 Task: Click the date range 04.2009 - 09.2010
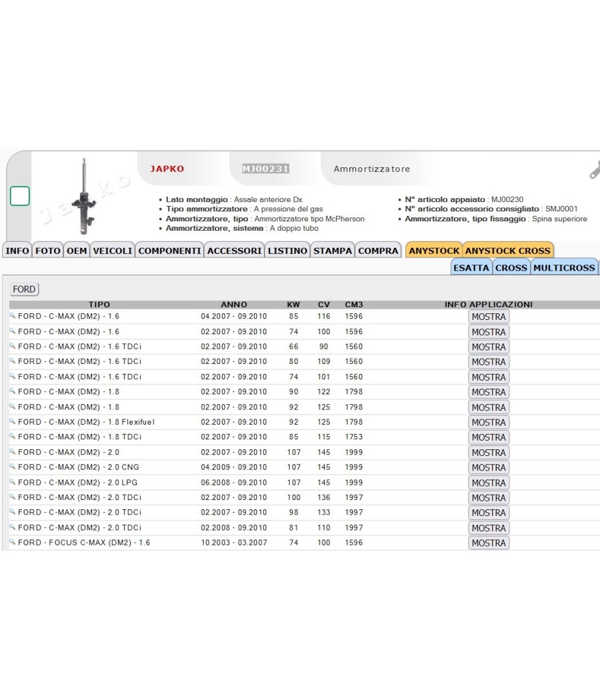click(x=234, y=467)
